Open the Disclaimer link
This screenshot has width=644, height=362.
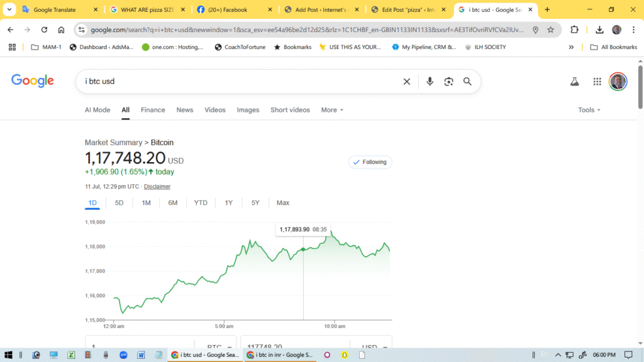[x=157, y=187]
